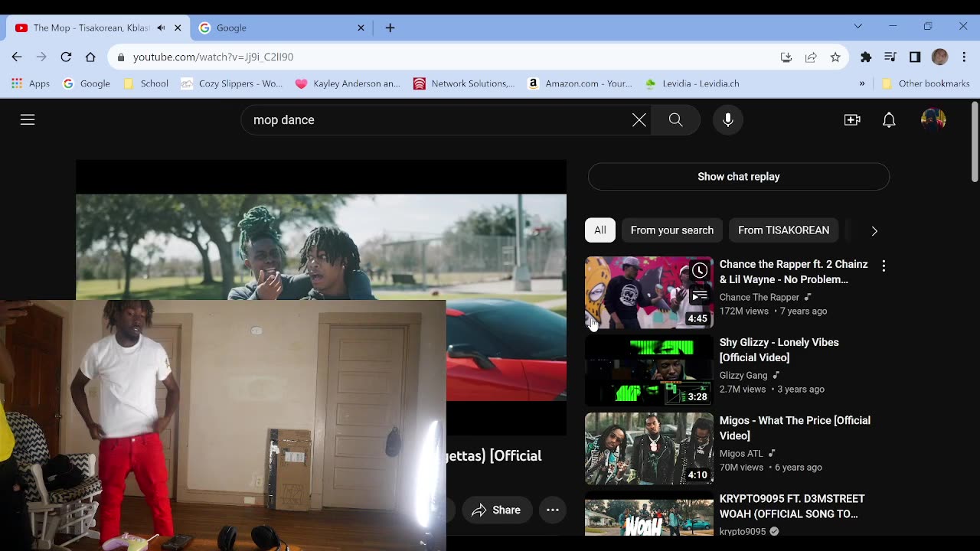980x551 pixels.
Task: Open more options for the video
Action: [553, 510]
